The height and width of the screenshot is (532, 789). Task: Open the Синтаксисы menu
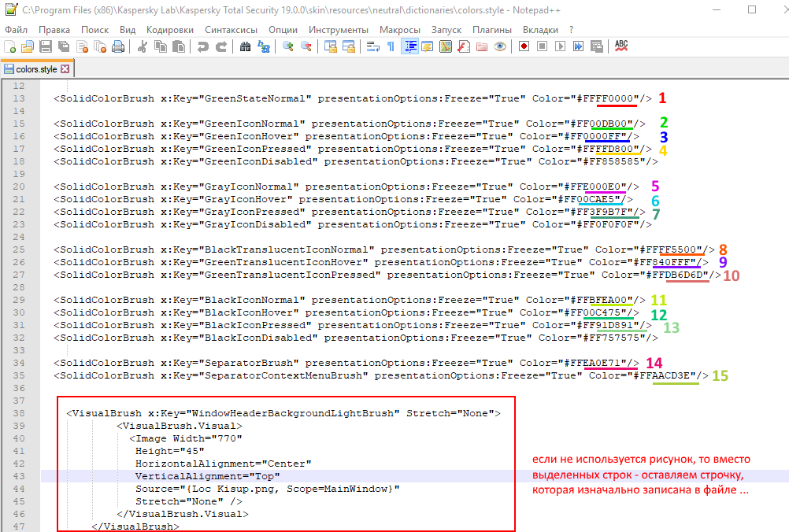pyautogui.click(x=231, y=30)
